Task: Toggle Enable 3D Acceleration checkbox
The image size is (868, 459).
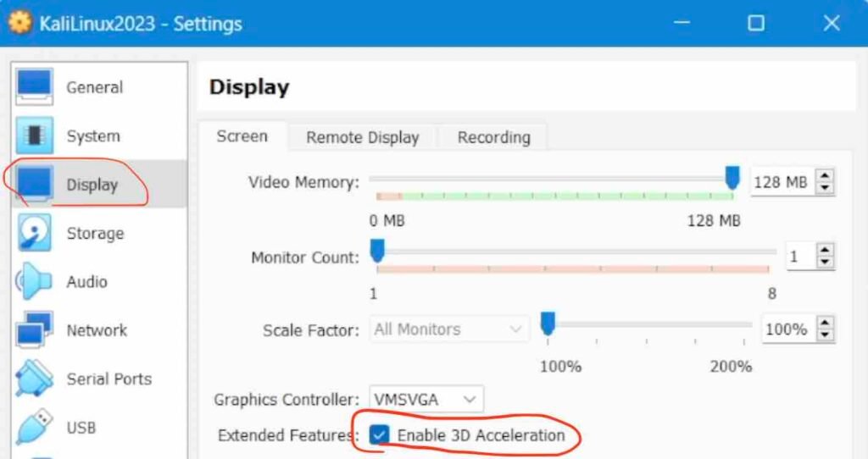Action: [x=379, y=435]
